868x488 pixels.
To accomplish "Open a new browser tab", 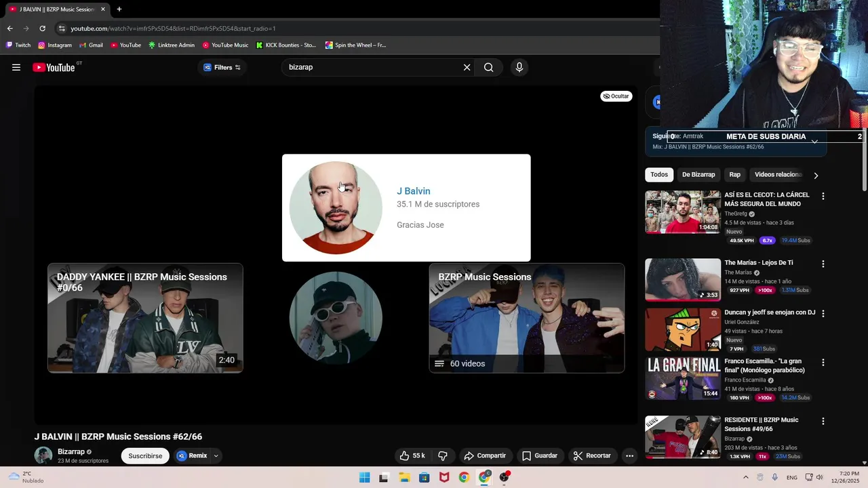I will (119, 9).
